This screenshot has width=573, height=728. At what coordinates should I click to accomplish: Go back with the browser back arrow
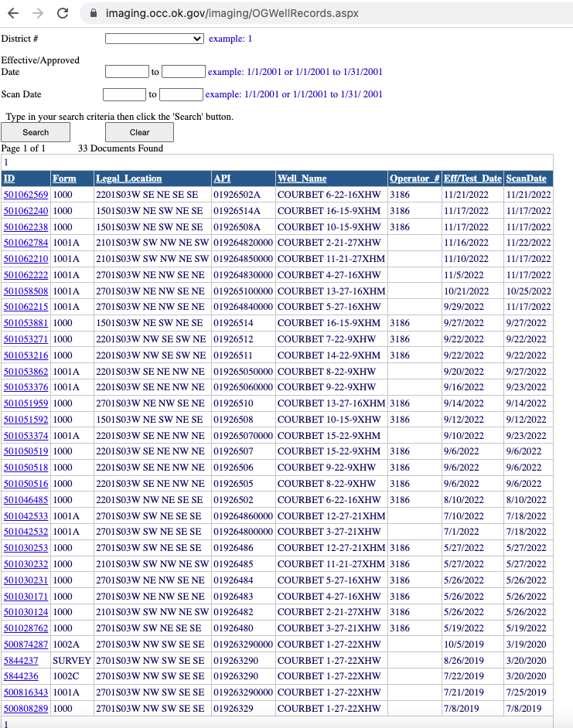tap(13, 13)
